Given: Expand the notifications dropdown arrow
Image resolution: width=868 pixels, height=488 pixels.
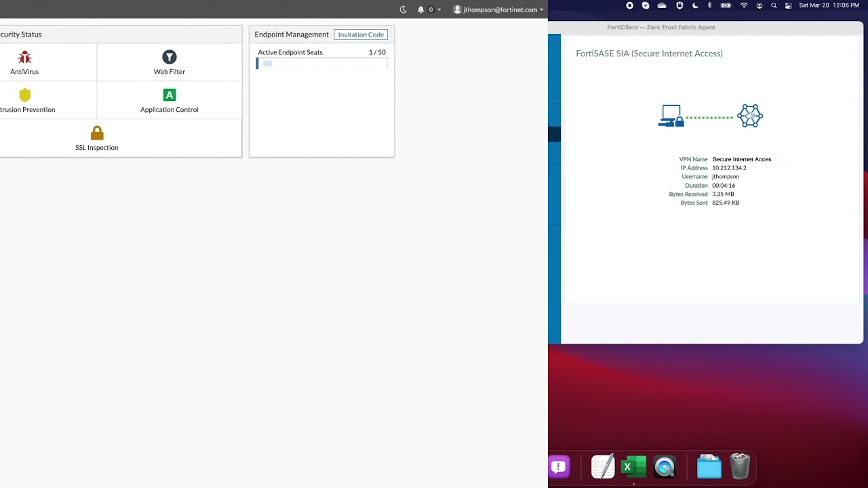Looking at the screenshot, I should [439, 10].
